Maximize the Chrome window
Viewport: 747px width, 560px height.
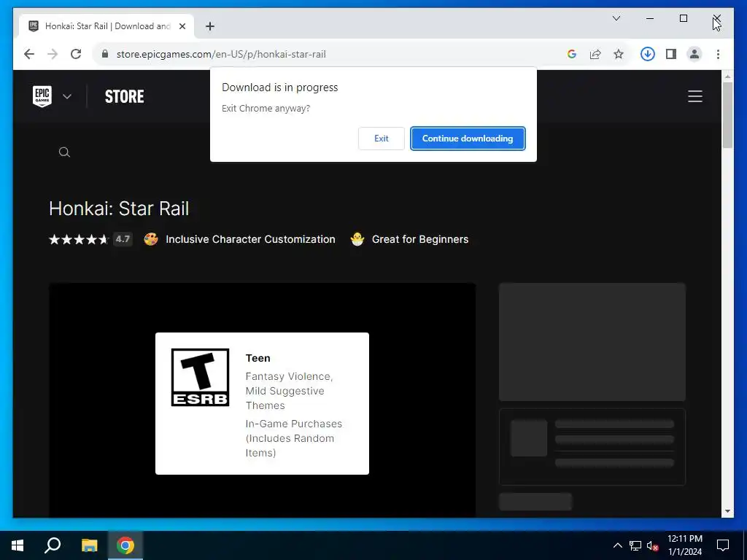tap(683, 18)
